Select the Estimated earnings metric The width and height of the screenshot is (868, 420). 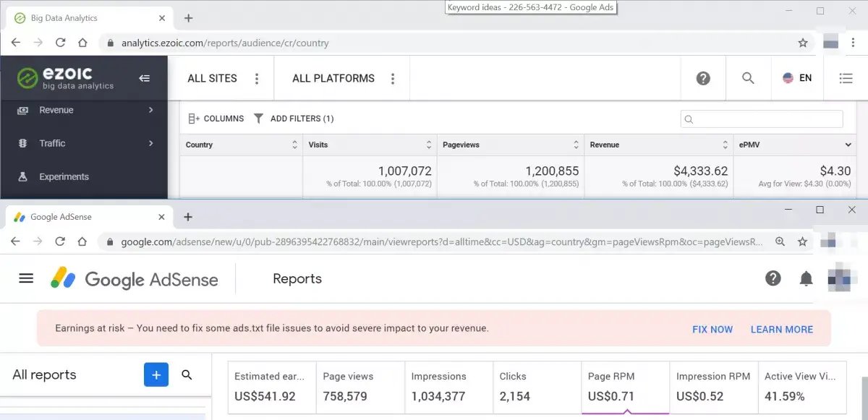click(x=271, y=387)
